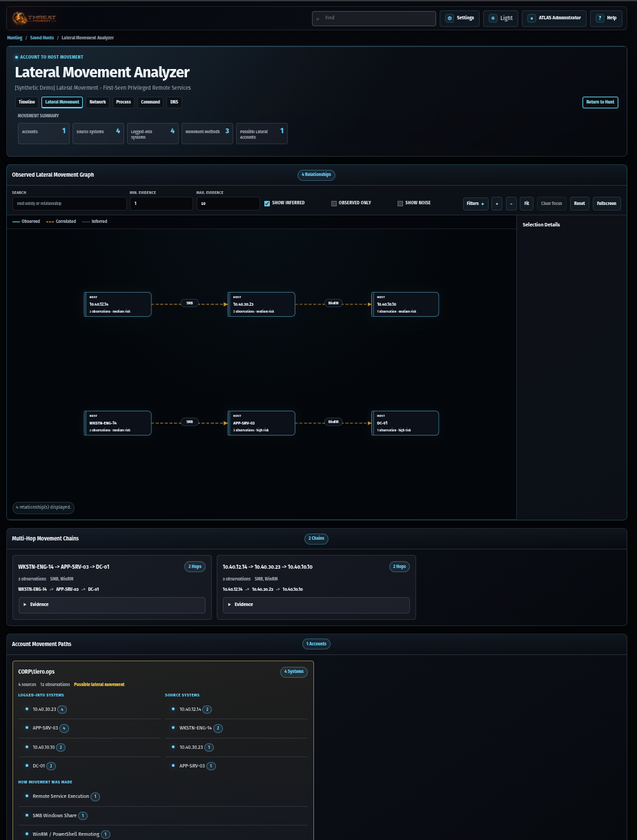Select host node 10.40.12.14 in graph
This screenshot has width=637, height=840.
point(117,304)
